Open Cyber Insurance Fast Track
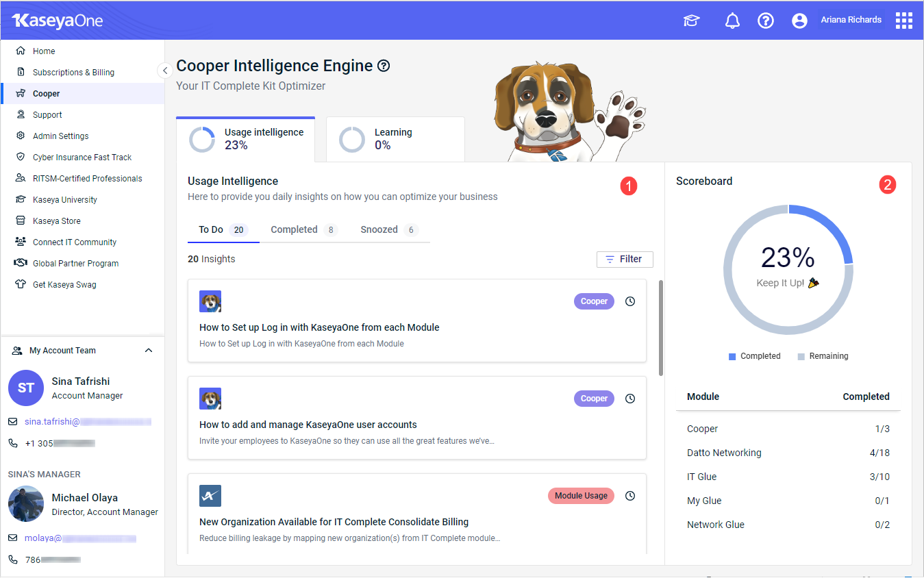 pos(83,157)
